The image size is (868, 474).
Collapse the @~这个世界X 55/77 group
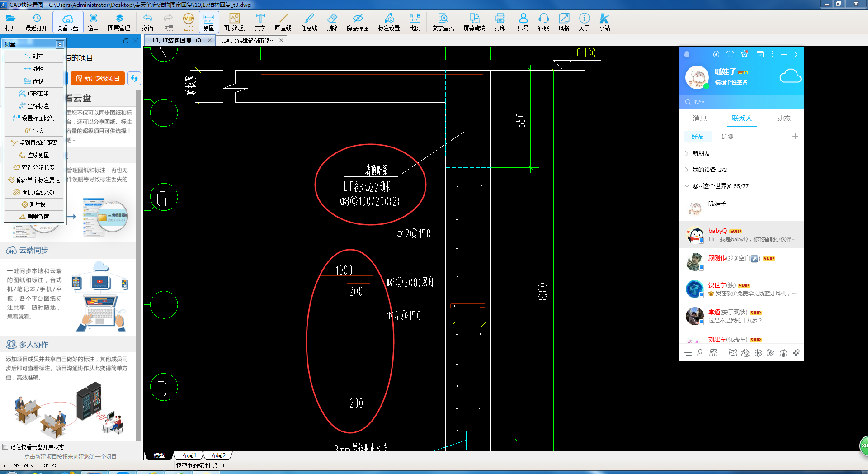coord(741,186)
